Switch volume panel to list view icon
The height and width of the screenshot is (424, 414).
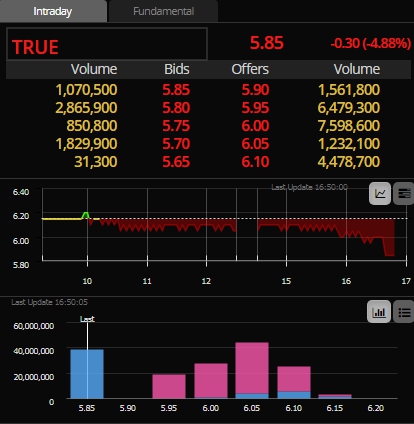pos(404,312)
